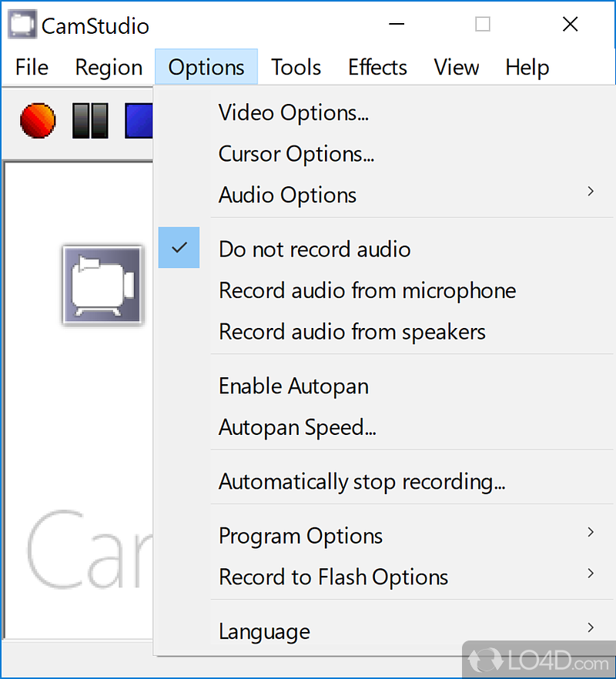Open Cursor Options dialog
Image resolution: width=616 pixels, height=679 pixels.
pyautogui.click(x=296, y=154)
